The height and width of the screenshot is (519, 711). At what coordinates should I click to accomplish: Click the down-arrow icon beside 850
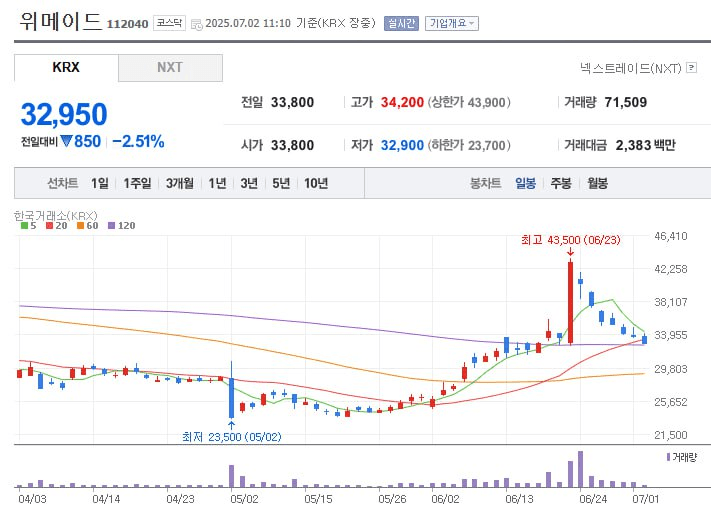point(67,141)
